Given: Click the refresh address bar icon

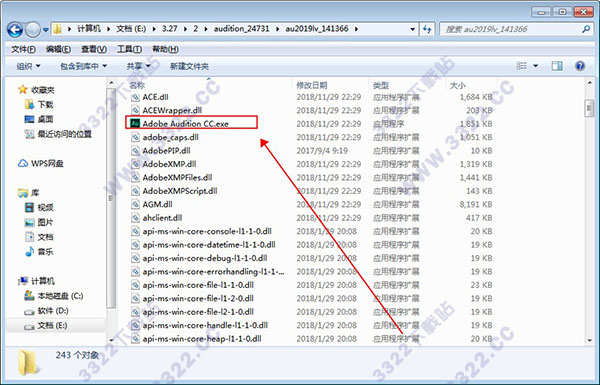Looking at the screenshot, I should 427,29.
